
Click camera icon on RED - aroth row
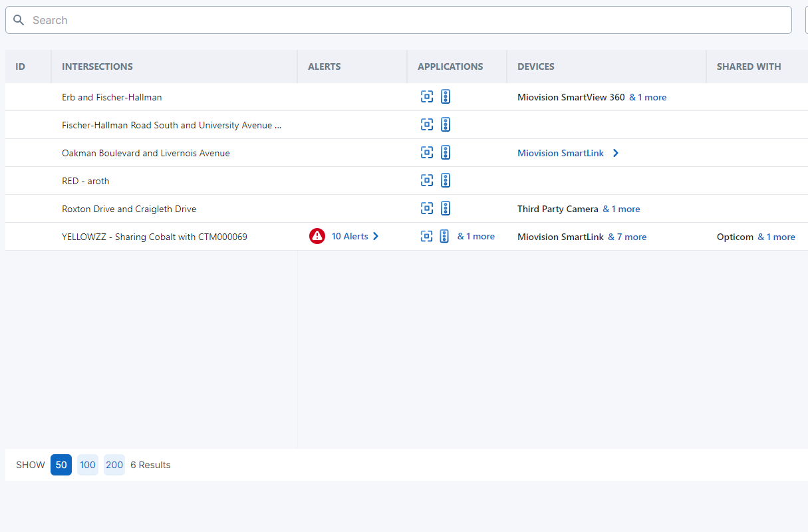pos(426,180)
